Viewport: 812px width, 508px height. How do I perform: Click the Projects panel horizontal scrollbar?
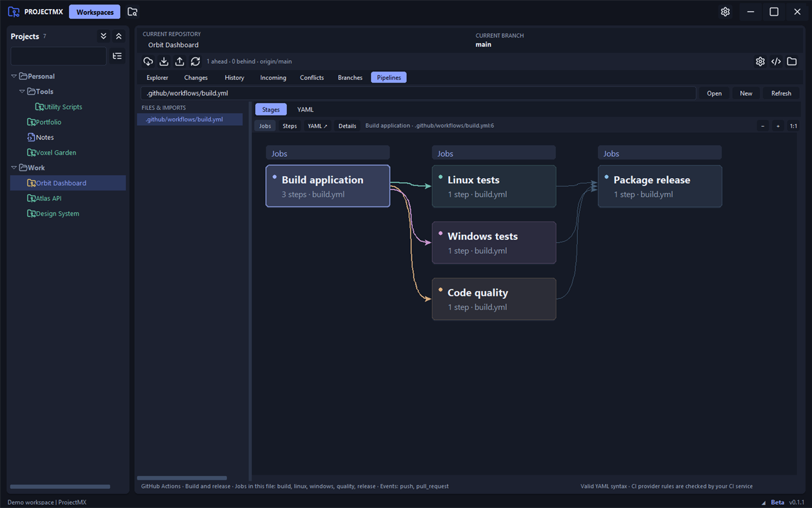pyautogui.click(x=60, y=487)
